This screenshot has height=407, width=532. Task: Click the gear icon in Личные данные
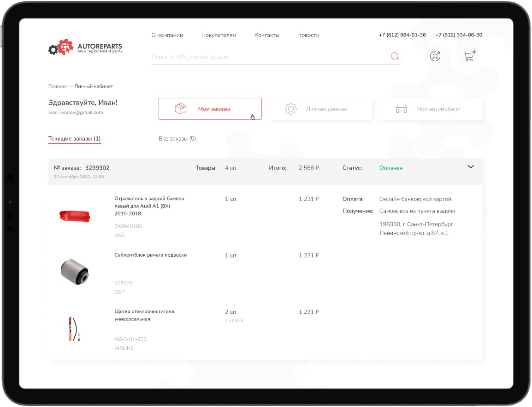[291, 109]
